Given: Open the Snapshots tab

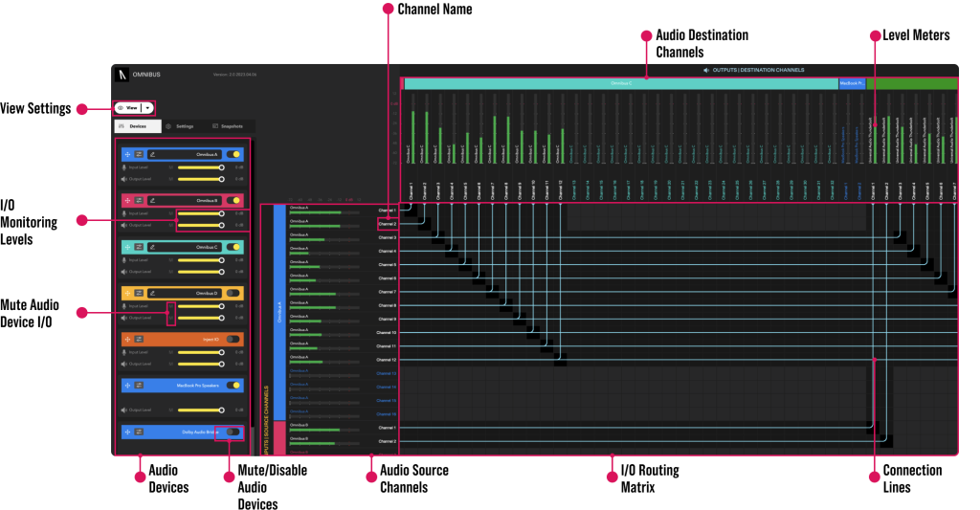Looking at the screenshot, I should (x=228, y=126).
